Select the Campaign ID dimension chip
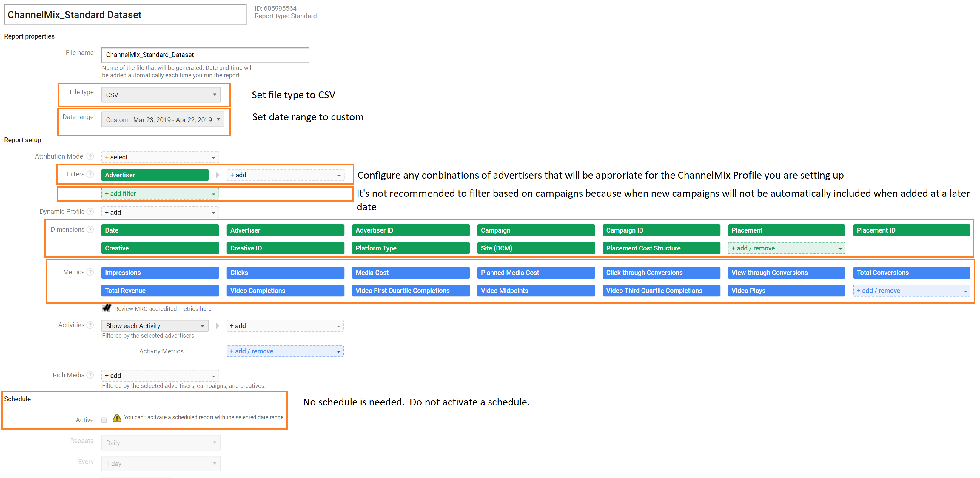 [661, 230]
